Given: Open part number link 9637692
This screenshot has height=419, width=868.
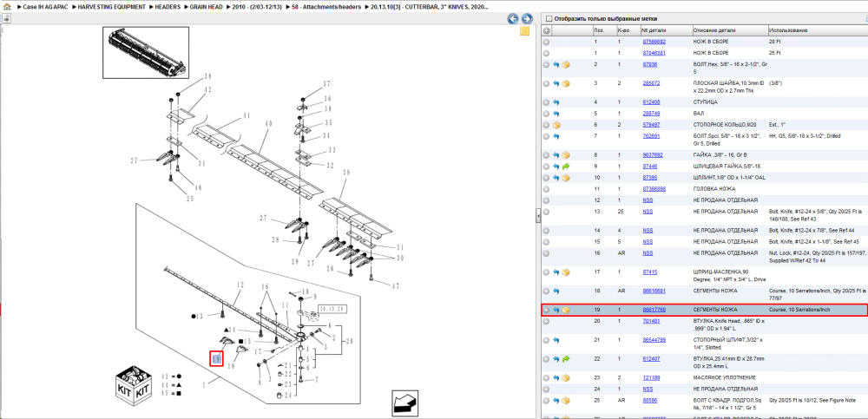Looking at the screenshot, I should 653,155.
